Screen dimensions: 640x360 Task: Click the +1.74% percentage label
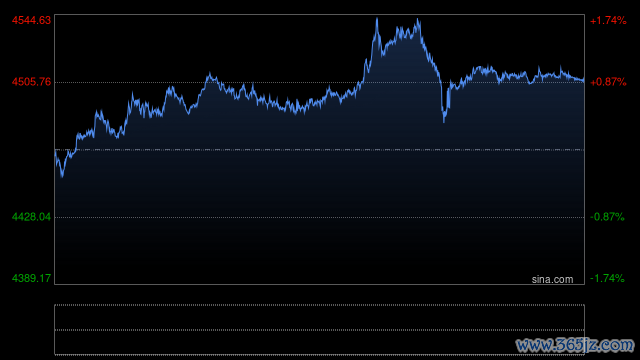tap(608, 20)
